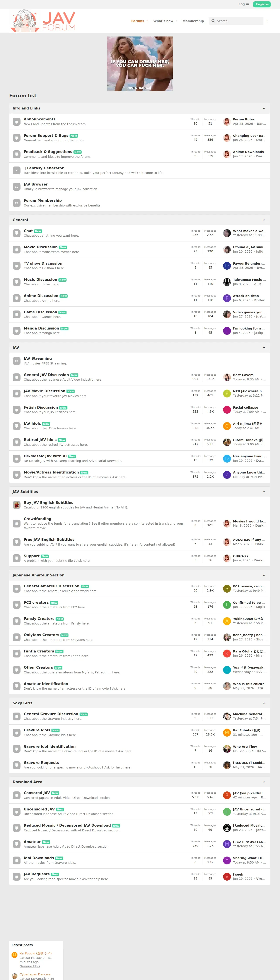Click the Announcements forum node icon
Viewport: 280px width, 980px height.
tap(16, 122)
